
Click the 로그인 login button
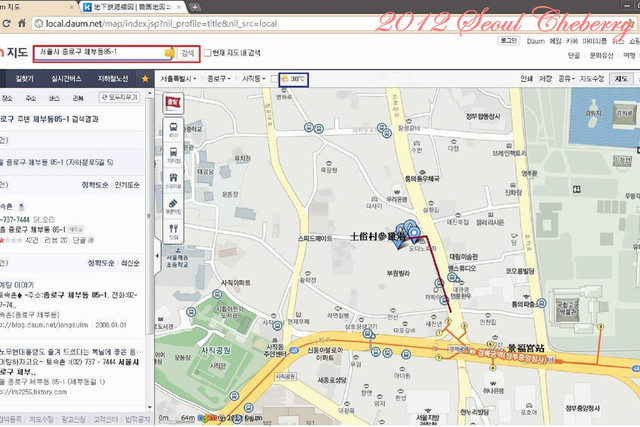[x=509, y=40]
